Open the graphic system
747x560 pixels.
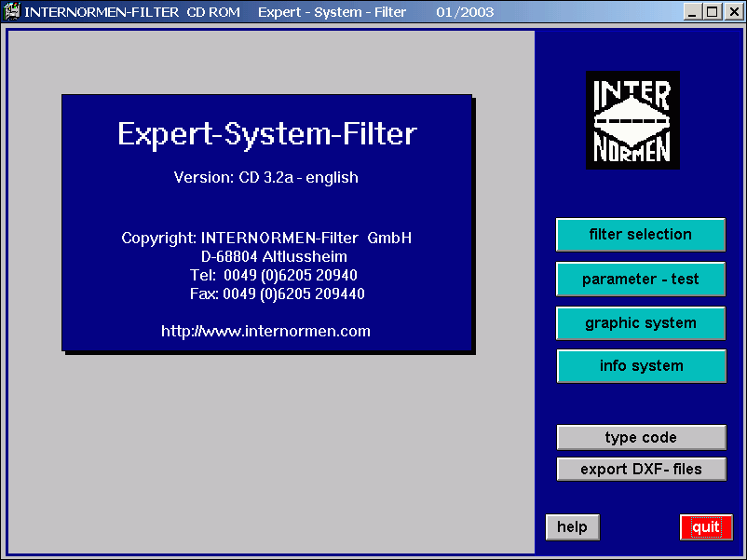(x=640, y=323)
